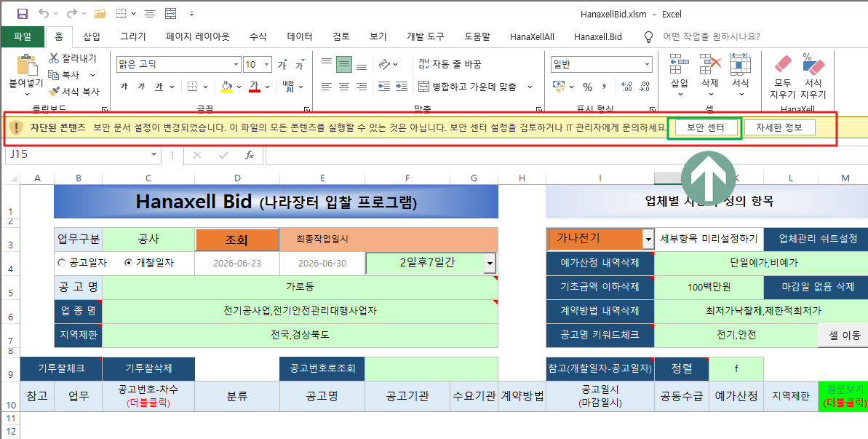The height and width of the screenshot is (439, 868).
Task: Open the number format dropdown (일반)
Action: click(647, 65)
